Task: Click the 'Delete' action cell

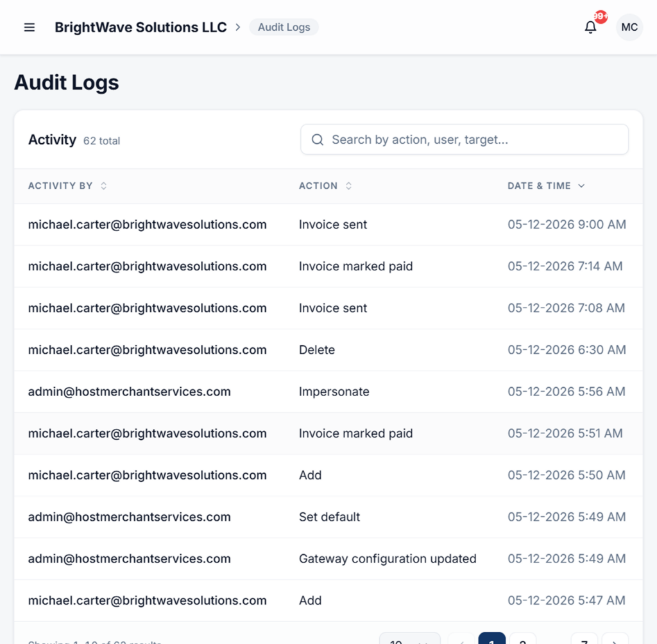Action: click(317, 350)
